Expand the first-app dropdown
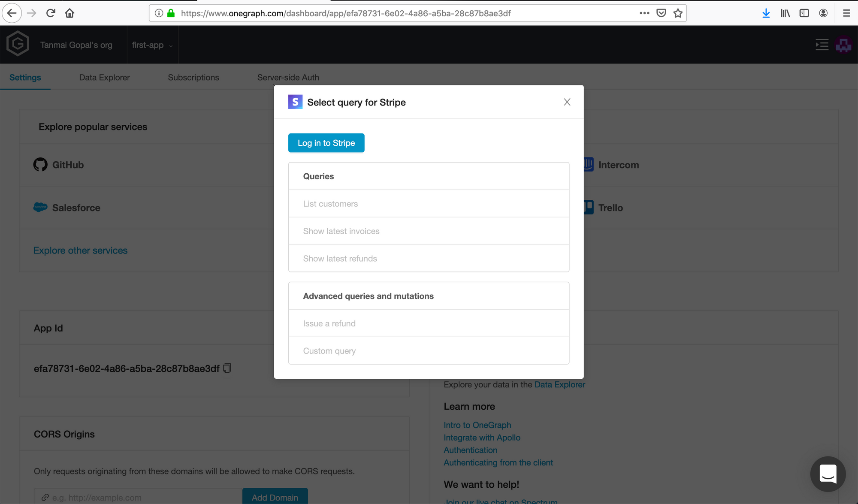Viewport: 858px width, 504px height. (x=152, y=45)
